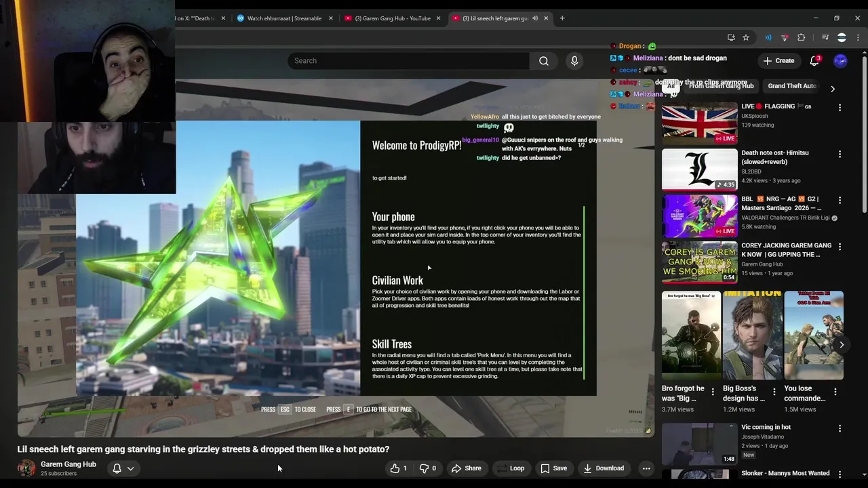Save the video to a playlist

[x=553, y=468]
